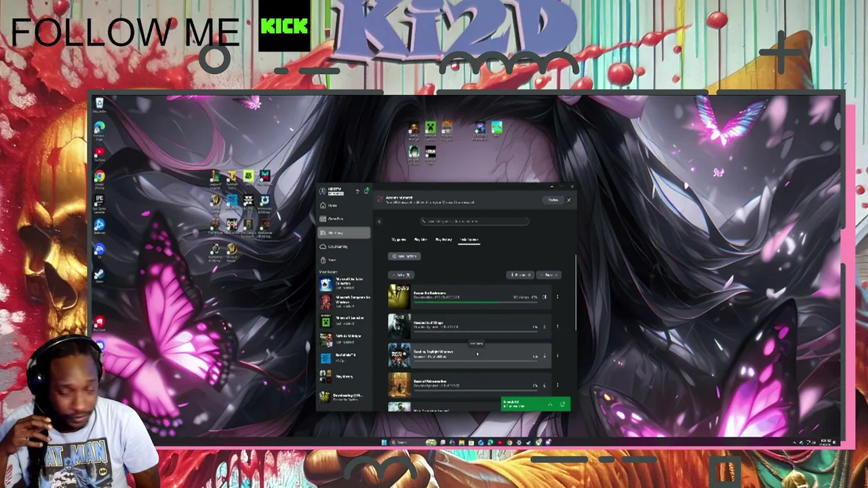Open more options for Escape the Backrooms
This screenshot has height=488, width=868.
557,297
